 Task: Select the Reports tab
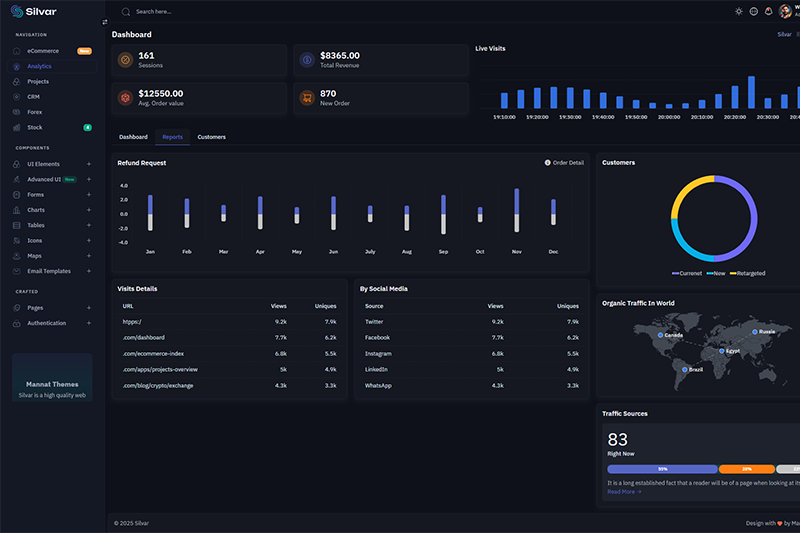point(172,137)
